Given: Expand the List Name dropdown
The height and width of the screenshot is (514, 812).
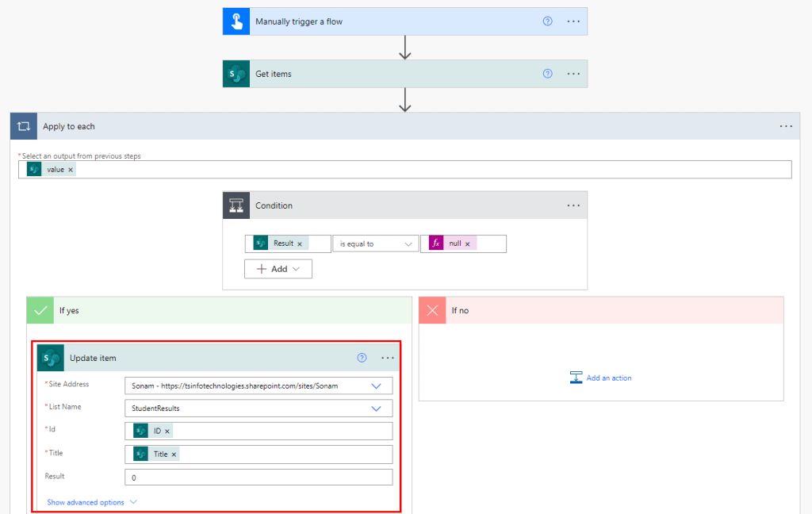Looking at the screenshot, I should [x=376, y=409].
